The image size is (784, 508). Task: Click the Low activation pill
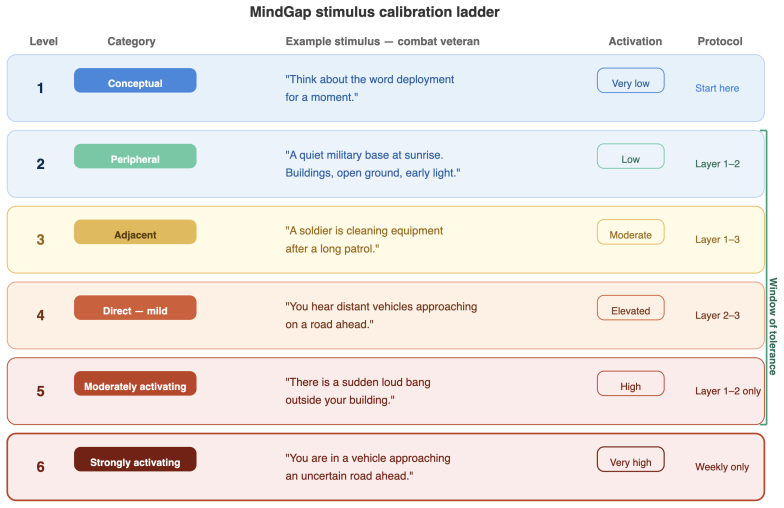[630, 156]
